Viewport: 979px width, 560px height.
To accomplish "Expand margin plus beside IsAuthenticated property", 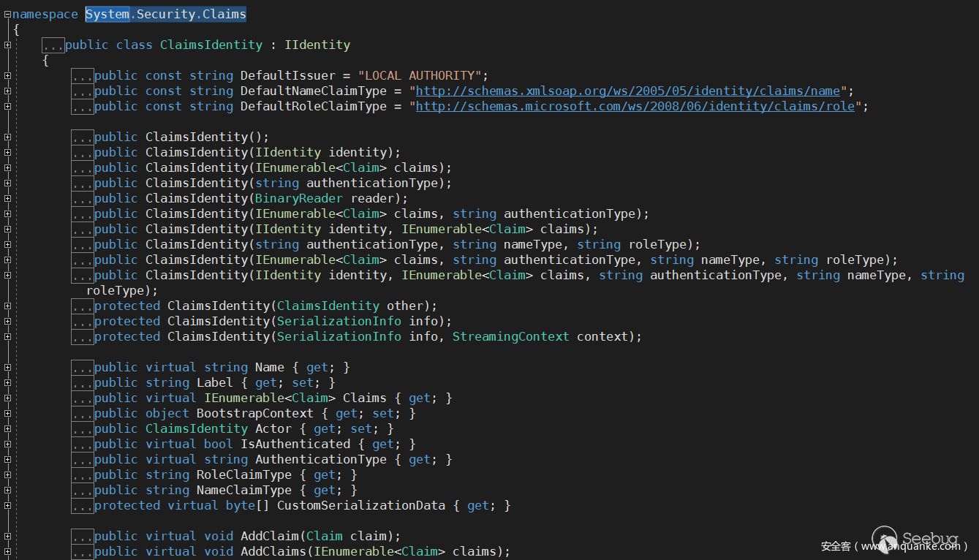I will [7, 444].
